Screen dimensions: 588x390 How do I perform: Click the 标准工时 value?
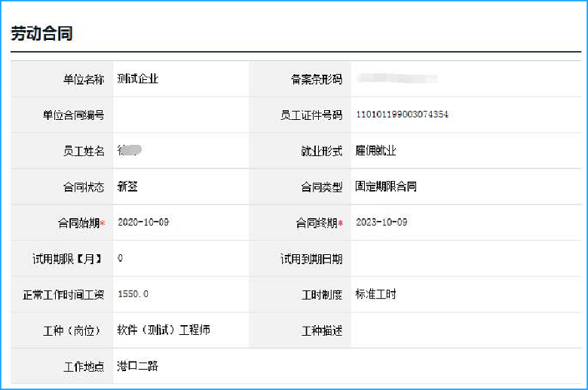(x=375, y=294)
